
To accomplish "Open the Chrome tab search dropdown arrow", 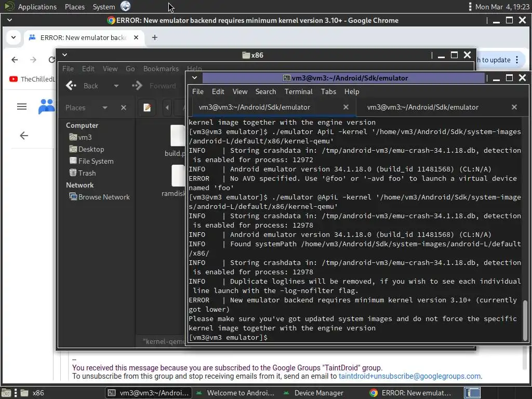I will (x=13, y=37).
